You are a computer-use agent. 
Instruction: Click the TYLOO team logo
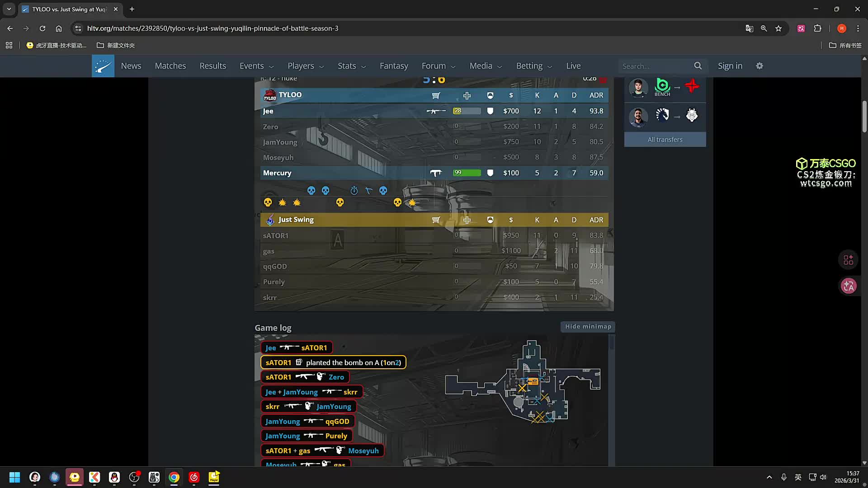[x=270, y=95]
